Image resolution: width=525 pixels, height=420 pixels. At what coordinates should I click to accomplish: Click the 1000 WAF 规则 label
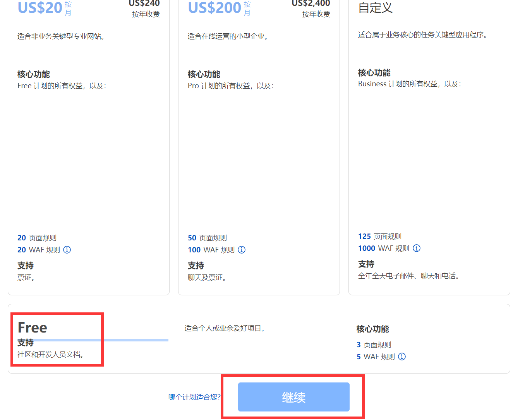click(x=384, y=248)
